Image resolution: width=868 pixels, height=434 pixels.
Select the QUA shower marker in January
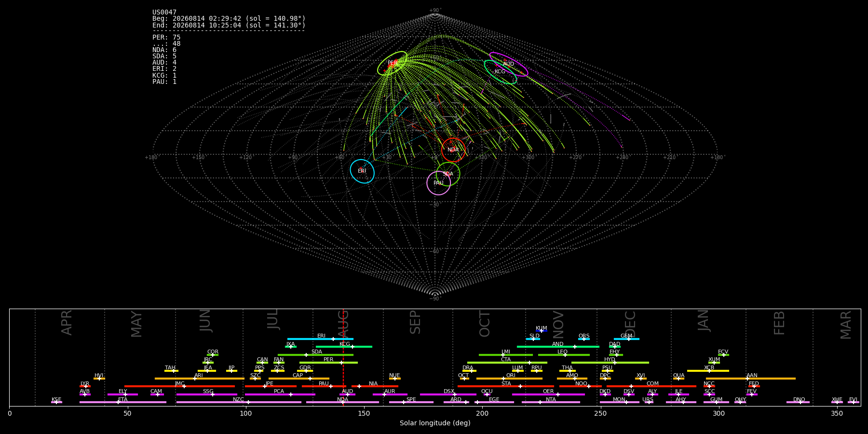pyautogui.click(x=678, y=379)
